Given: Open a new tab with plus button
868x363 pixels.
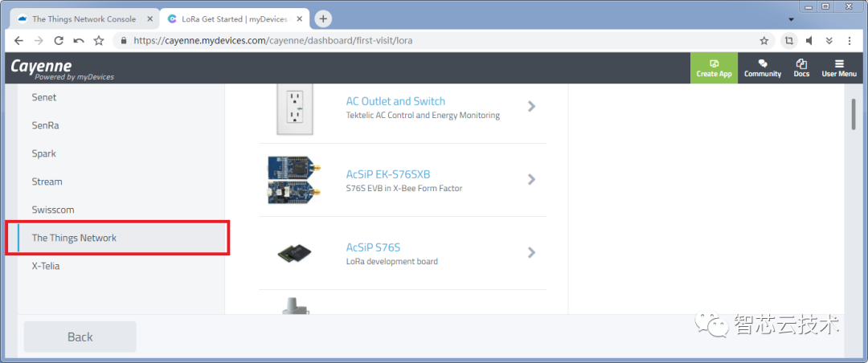Looking at the screenshot, I should point(323,18).
